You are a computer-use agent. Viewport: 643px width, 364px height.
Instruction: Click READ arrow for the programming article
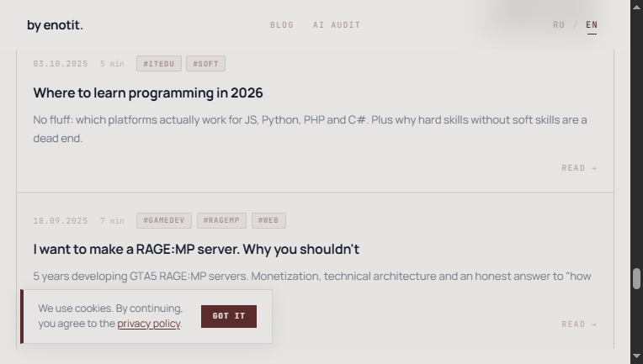coord(579,168)
